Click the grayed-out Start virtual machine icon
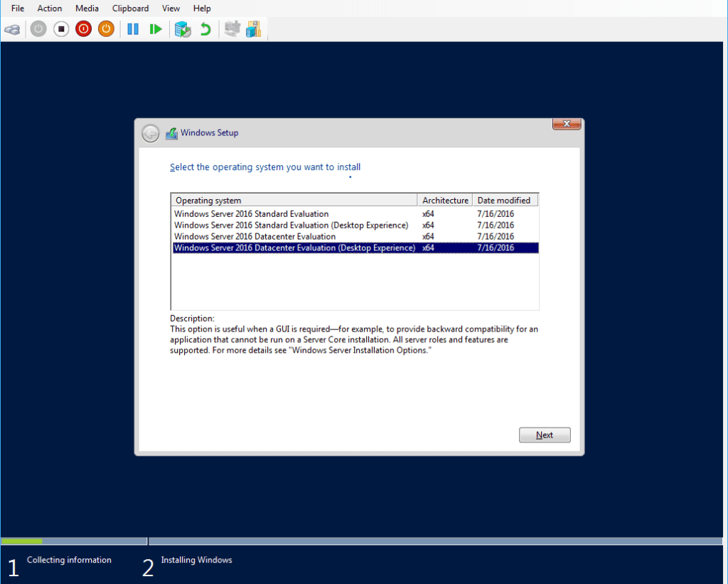 coord(38,29)
